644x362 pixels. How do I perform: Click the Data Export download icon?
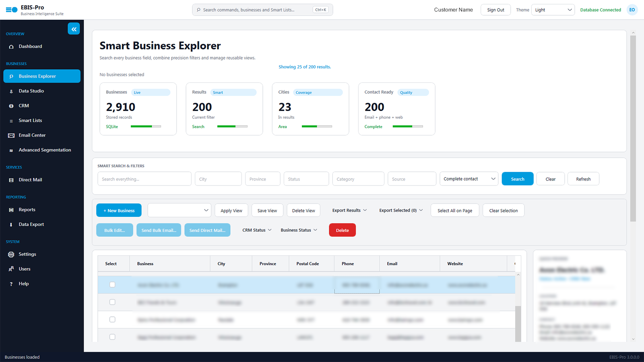coord(11,224)
